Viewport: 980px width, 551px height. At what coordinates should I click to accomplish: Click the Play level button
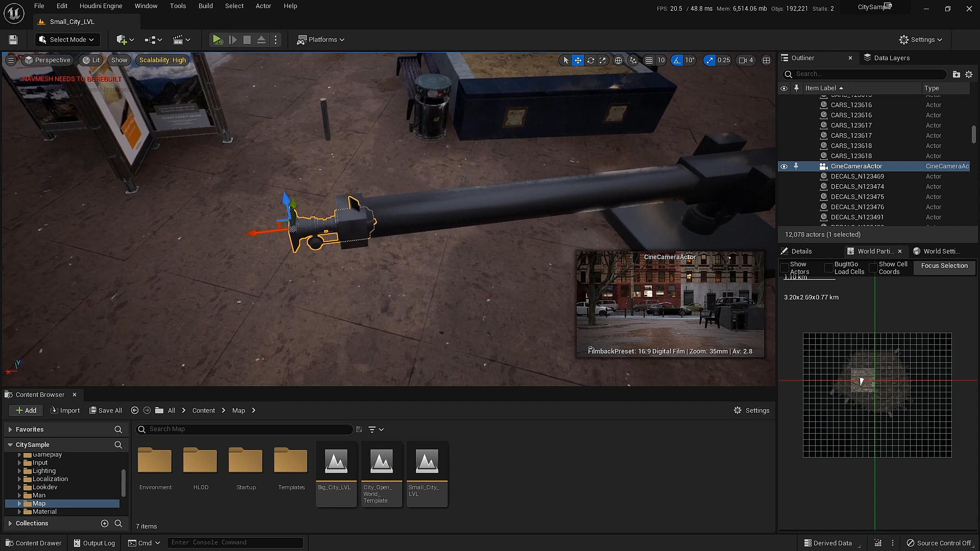[217, 40]
